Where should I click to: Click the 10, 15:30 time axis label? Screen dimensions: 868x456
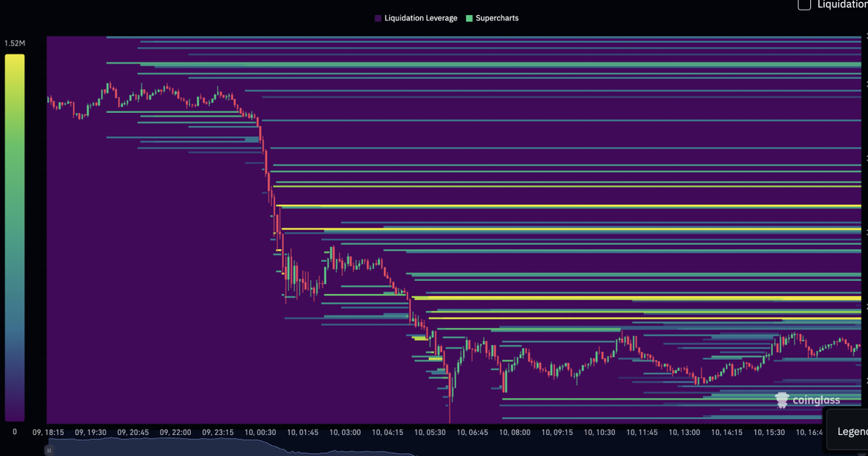pos(769,432)
